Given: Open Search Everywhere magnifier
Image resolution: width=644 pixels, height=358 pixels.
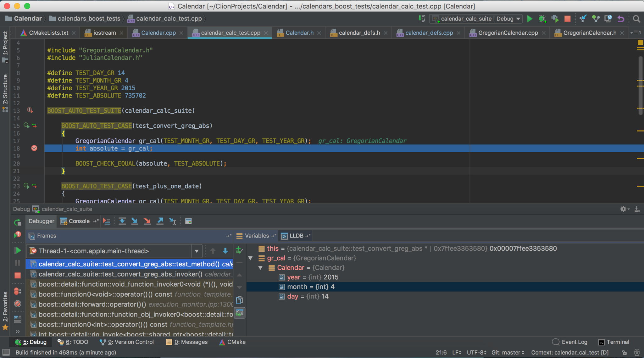Looking at the screenshot, I should pyautogui.click(x=636, y=19).
